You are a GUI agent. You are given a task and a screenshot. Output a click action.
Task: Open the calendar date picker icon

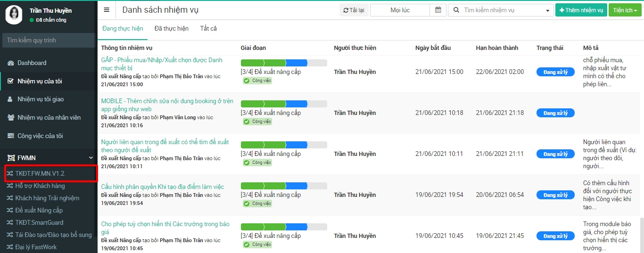(x=438, y=10)
